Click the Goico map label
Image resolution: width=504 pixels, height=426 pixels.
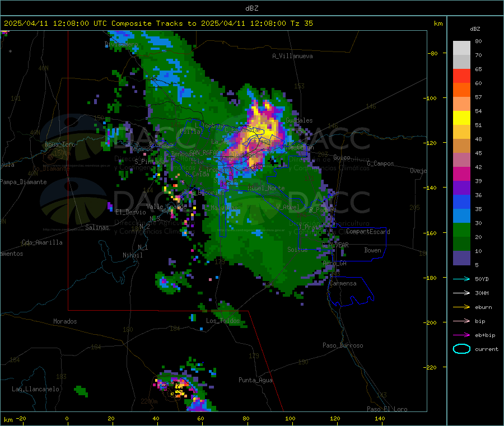pyautogui.click(x=342, y=157)
